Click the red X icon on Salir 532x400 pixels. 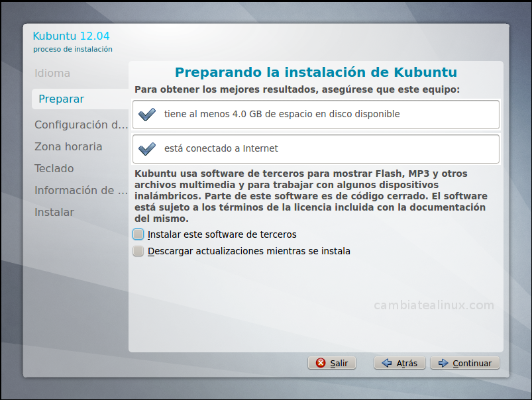click(321, 363)
